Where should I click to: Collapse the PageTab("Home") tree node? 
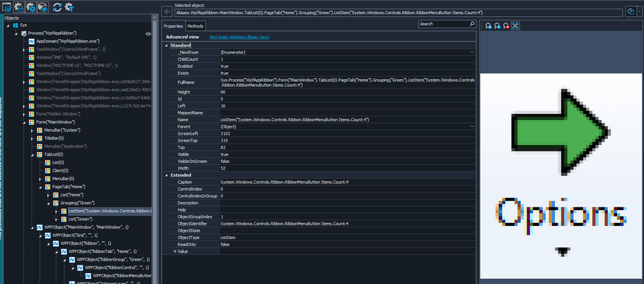[x=41, y=187]
